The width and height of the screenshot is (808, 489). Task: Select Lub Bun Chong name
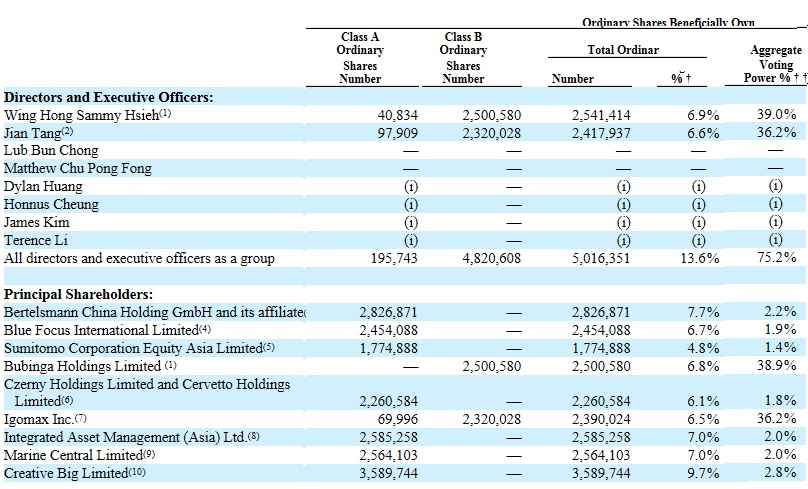[x=51, y=150]
